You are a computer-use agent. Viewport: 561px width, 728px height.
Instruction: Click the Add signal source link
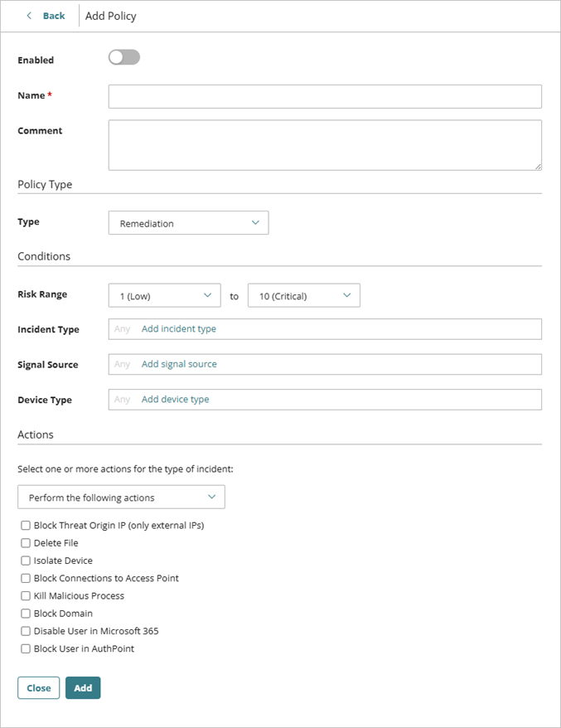(x=178, y=364)
